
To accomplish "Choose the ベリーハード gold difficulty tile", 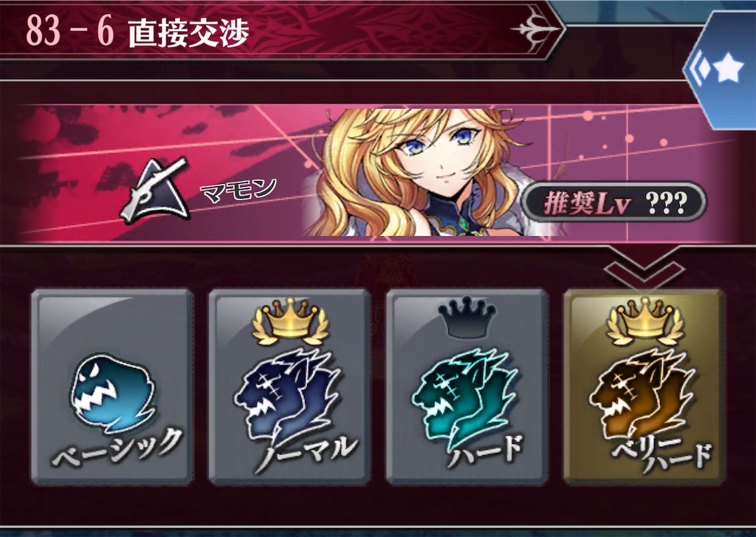I will click(645, 386).
